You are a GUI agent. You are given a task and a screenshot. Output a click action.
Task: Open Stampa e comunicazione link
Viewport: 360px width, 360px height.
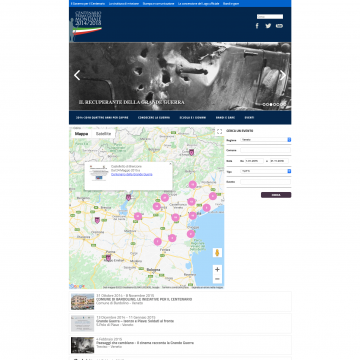(158, 4)
